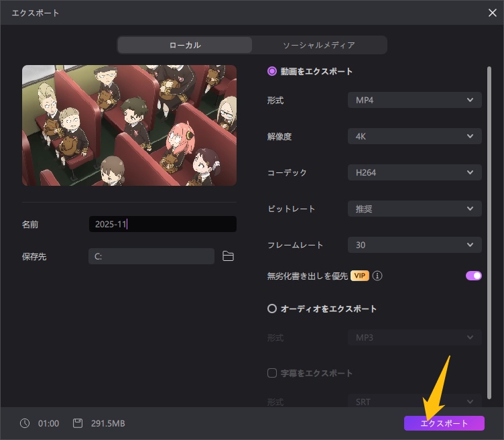Click the file size disk icon
Screen dimensions: 504x440
pyautogui.click(x=78, y=423)
